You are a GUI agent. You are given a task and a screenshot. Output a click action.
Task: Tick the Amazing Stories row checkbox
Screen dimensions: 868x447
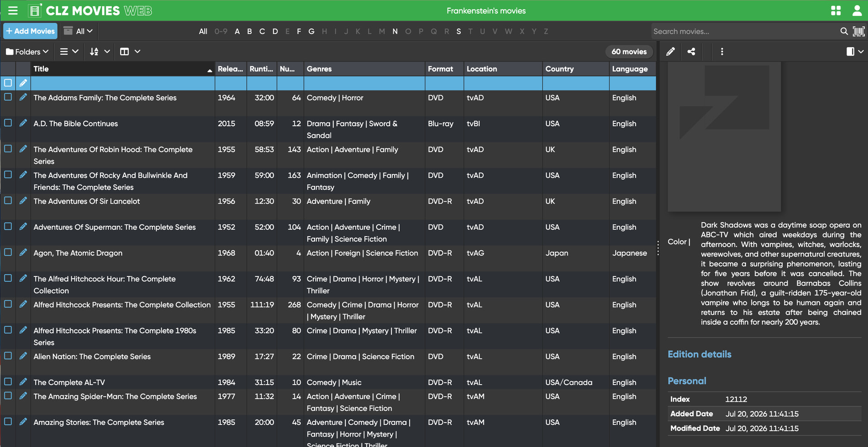[x=8, y=421]
